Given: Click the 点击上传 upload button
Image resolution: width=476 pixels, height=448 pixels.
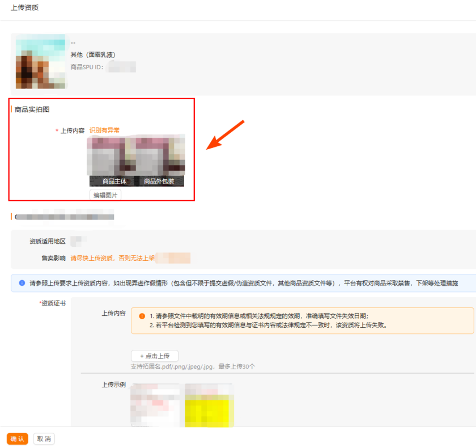Looking at the screenshot, I should [154, 356].
